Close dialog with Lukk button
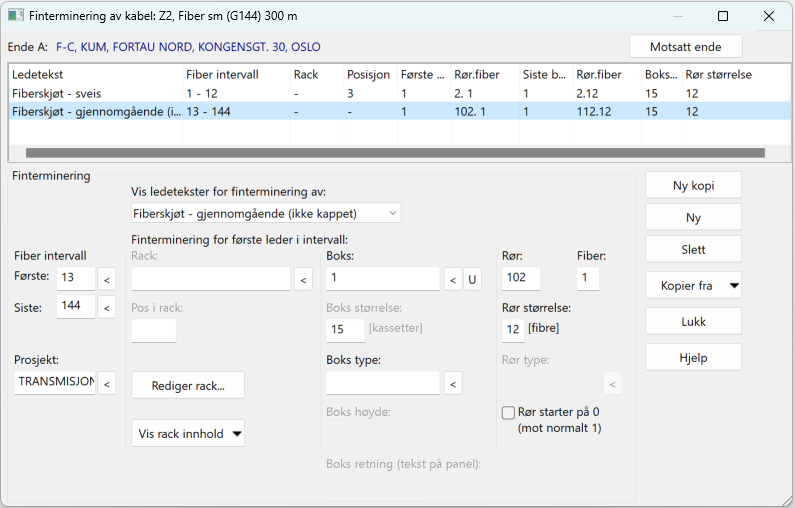The image size is (795, 508). click(x=693, y=321)
